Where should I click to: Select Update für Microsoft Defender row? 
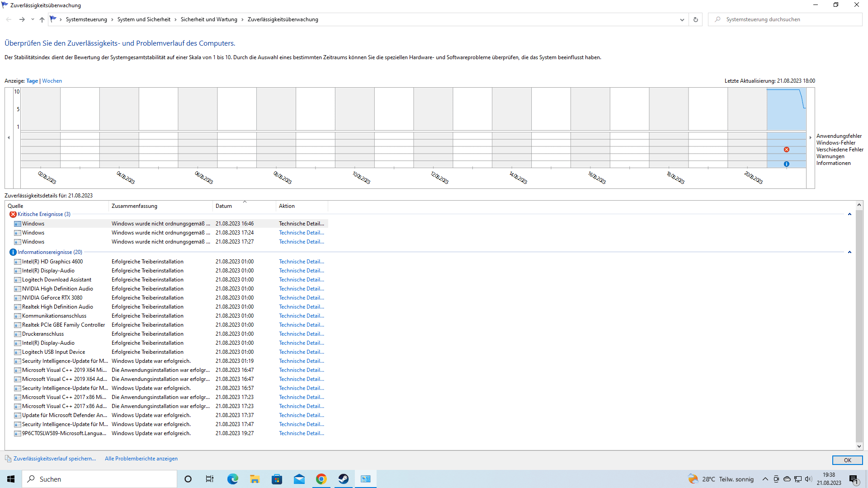[167, 415]
